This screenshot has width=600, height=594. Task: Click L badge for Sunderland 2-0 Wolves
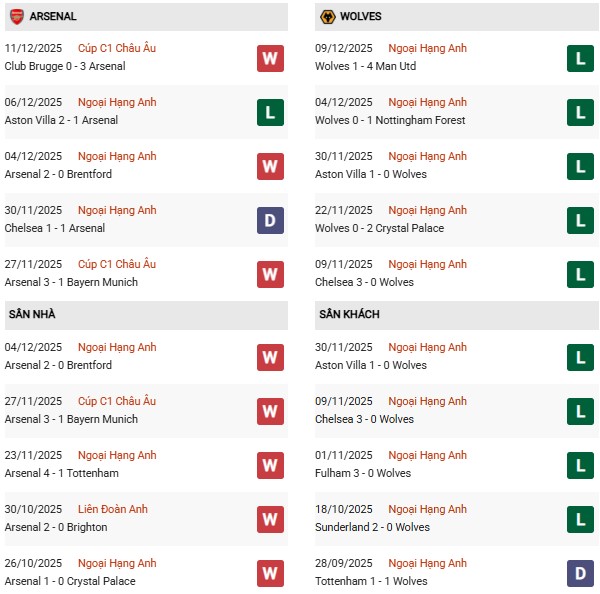coord(580,519)
